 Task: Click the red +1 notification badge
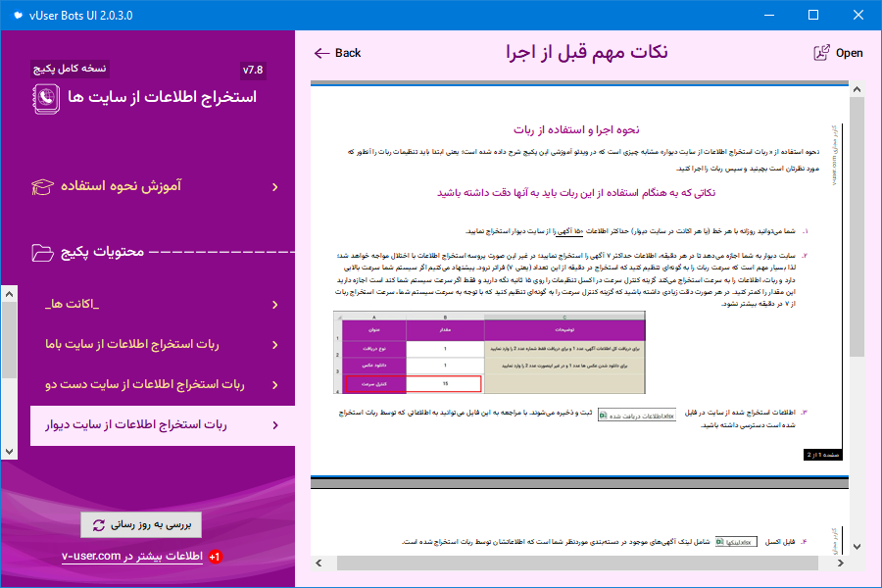pyautogui.click(x=215, y=557)
